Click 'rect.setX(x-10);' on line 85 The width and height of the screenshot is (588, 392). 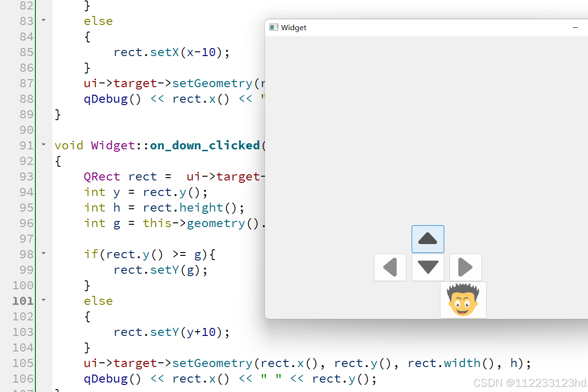[172, 52]
